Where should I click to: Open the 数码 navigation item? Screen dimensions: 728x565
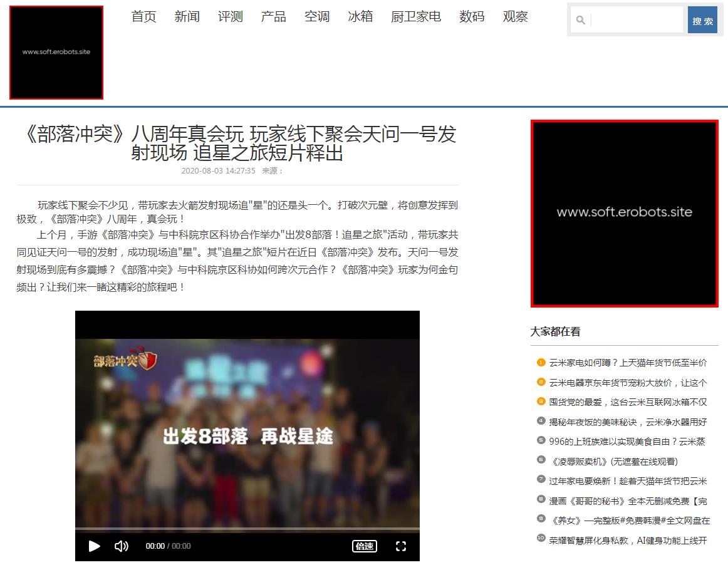pyautogui.click(x=472, y=17)
